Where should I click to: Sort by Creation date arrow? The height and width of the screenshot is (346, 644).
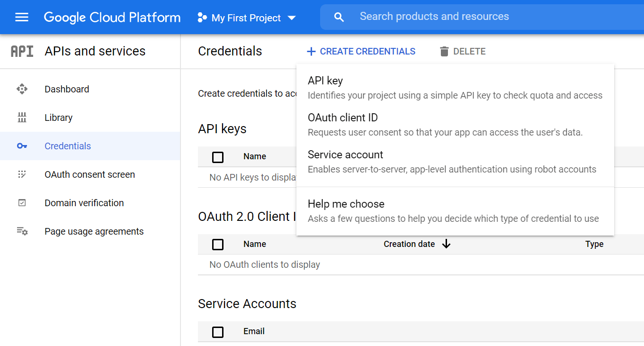[446, 244]
